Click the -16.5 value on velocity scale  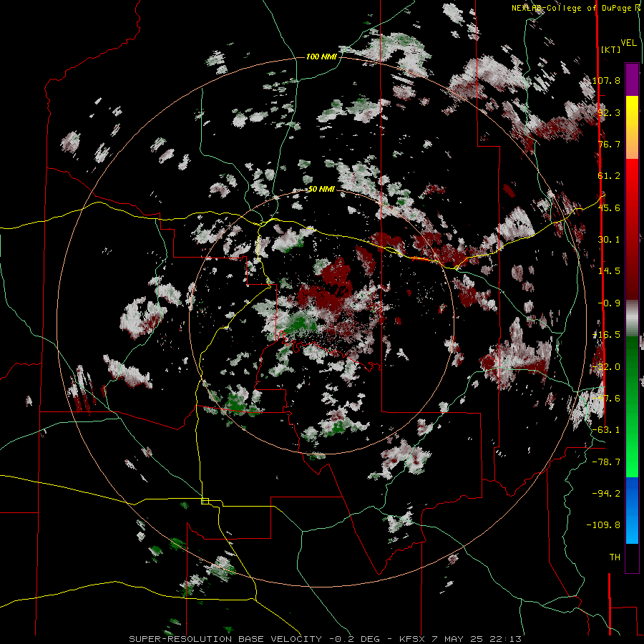pyautogui.click(x=606, y=335)
